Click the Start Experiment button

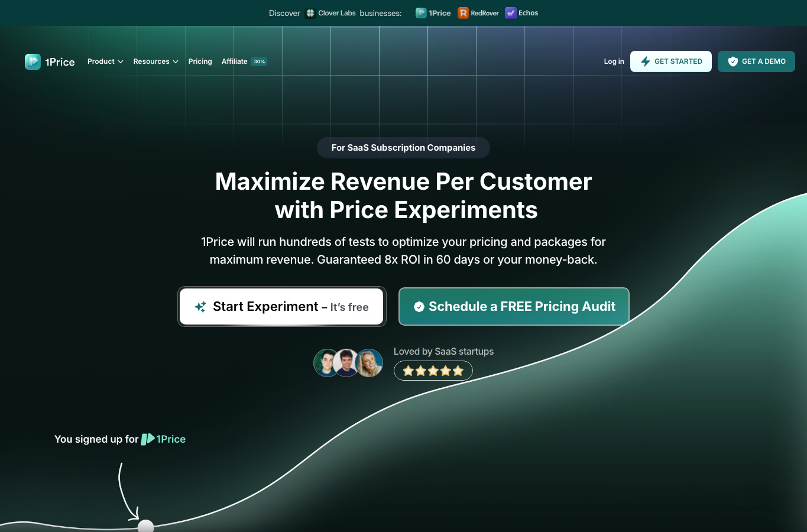click(281, 306)
